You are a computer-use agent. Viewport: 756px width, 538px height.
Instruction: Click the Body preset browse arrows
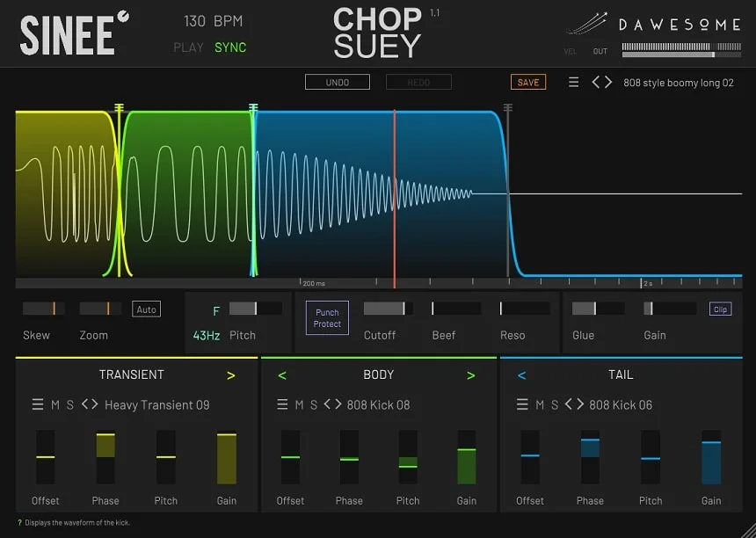pyautogui.click(x=332, y=403)
